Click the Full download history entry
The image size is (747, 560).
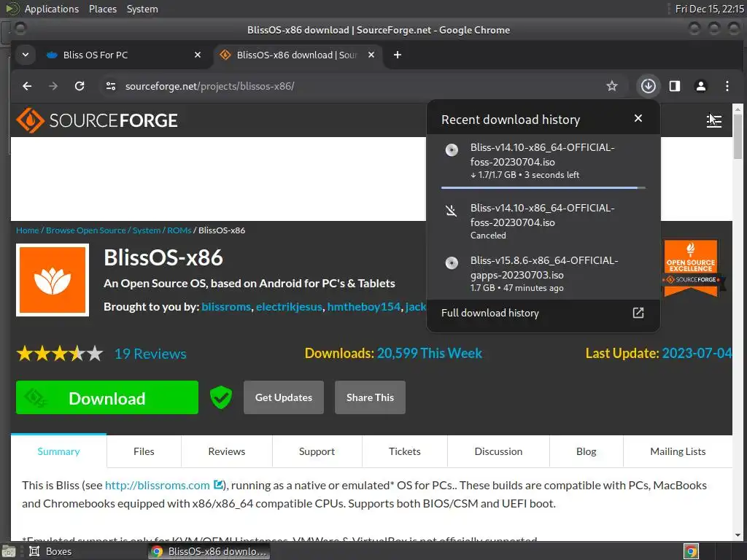pyautogui.click(x=543, y=313)
